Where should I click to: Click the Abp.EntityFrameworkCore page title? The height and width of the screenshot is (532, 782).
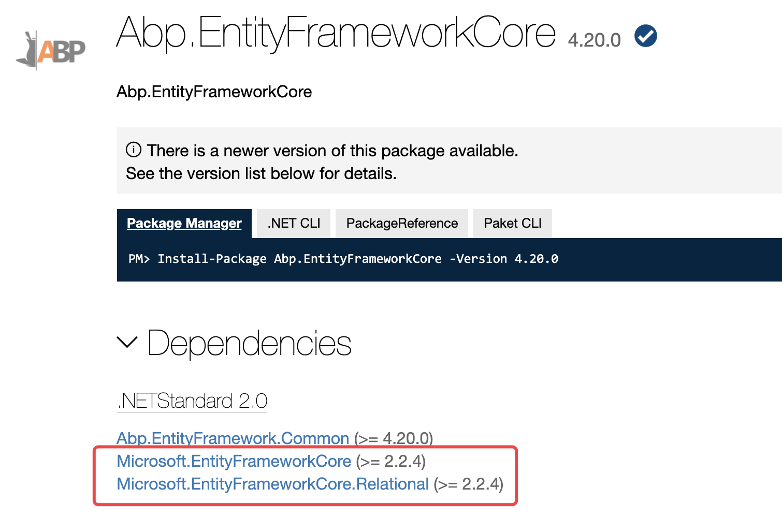[x=336, y=33]
